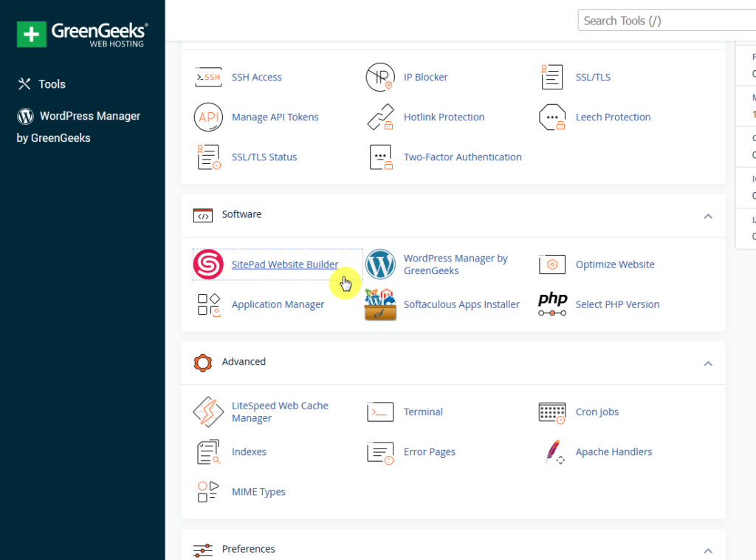Click the Preferences section title
Viewport: 756px width, 560px height.
pyautogui.click(x=249, y=549)
